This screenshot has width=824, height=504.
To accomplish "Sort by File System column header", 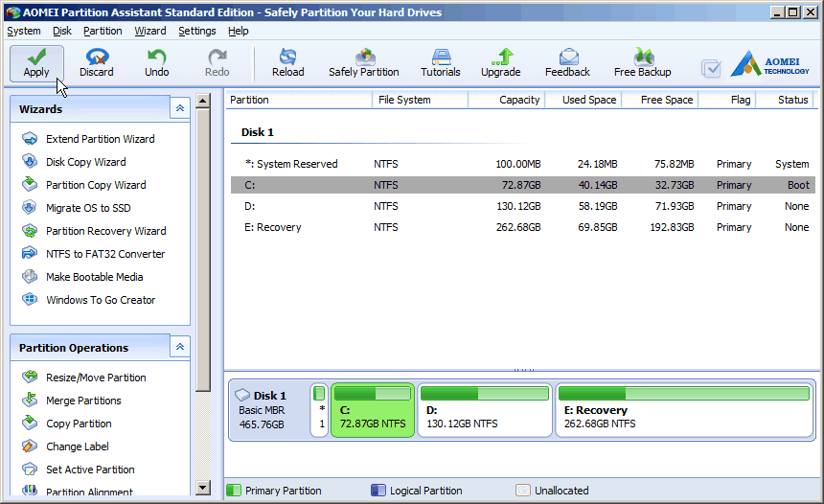I will [420, 100].
